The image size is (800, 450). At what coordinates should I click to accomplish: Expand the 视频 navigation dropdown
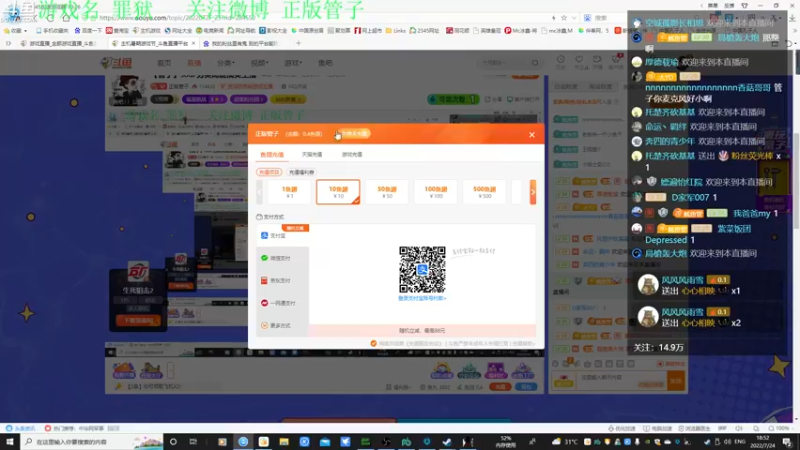click(259, 63)
